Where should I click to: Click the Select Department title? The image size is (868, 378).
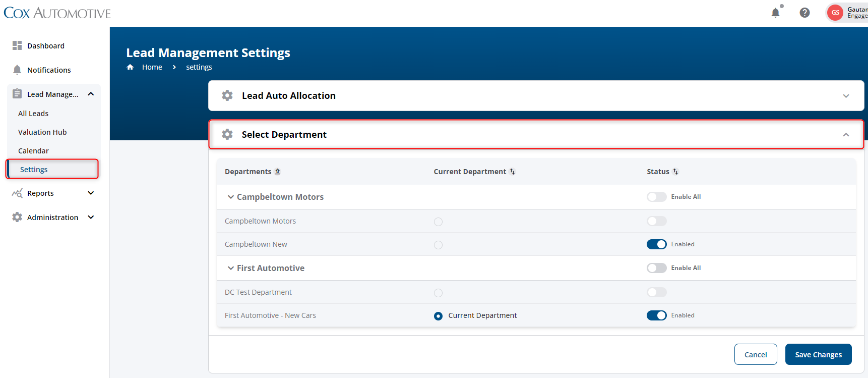pos(284,134)
